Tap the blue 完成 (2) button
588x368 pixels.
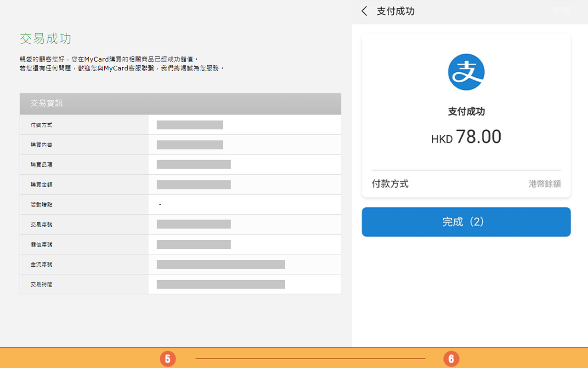466,222
